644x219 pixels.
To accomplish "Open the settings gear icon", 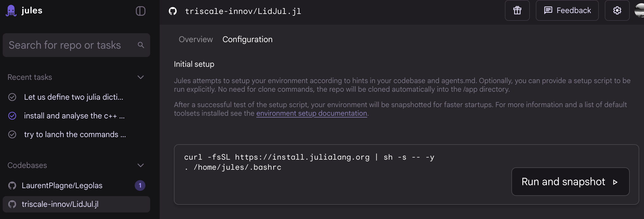I will 617,11.
